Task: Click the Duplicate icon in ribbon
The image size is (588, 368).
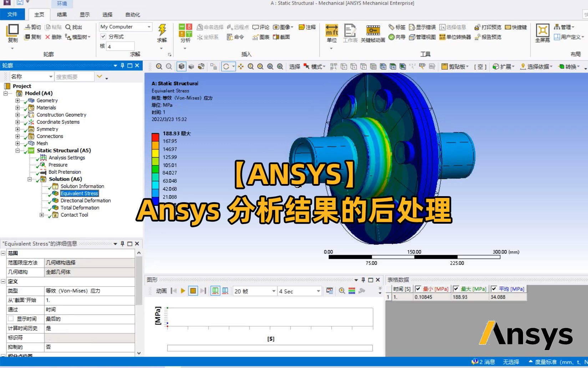Action: (12, 30)
